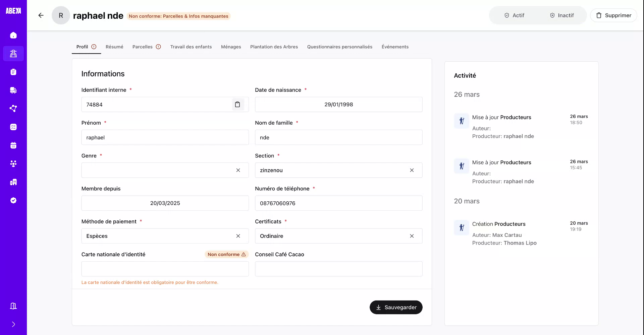Click the back arrow next to profile name
This screenshot has height=335, width=644.
click(41, 15)
